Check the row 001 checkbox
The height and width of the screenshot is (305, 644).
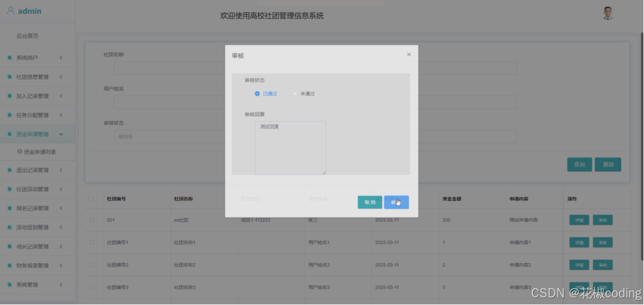[x=92, y=220]
